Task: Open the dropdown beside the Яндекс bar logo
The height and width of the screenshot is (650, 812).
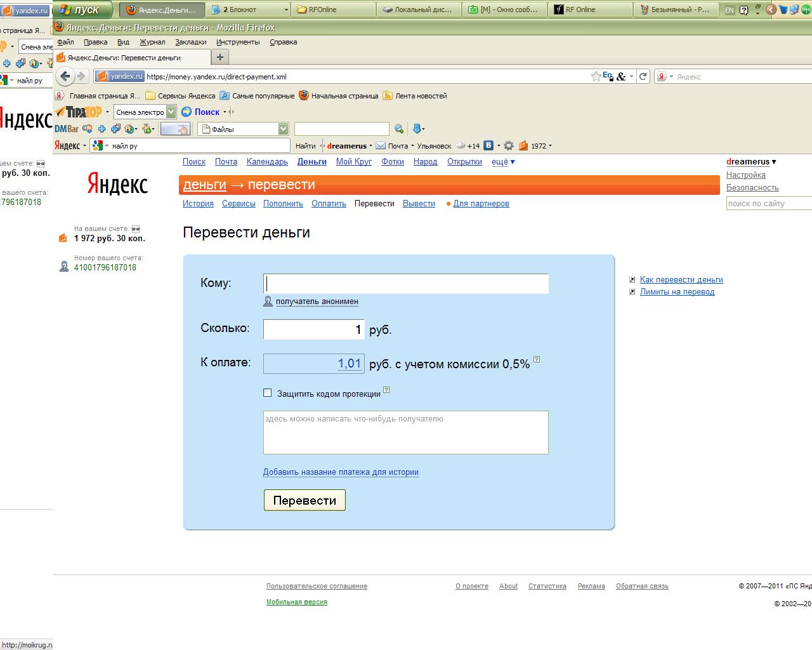Action: (x=84, y=146)
